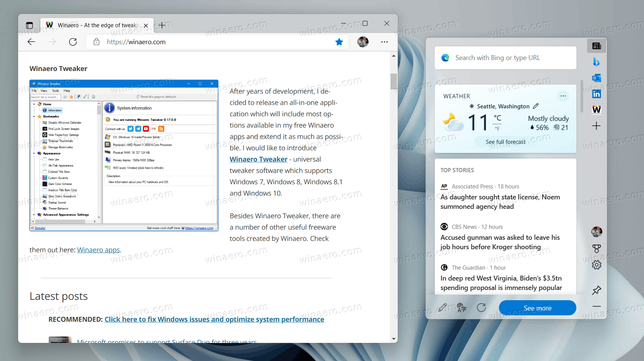Open the news feed icon in sidebar
Image resolution: width=644 pixels, height=361 pixels.
click(x=597, y=46)
